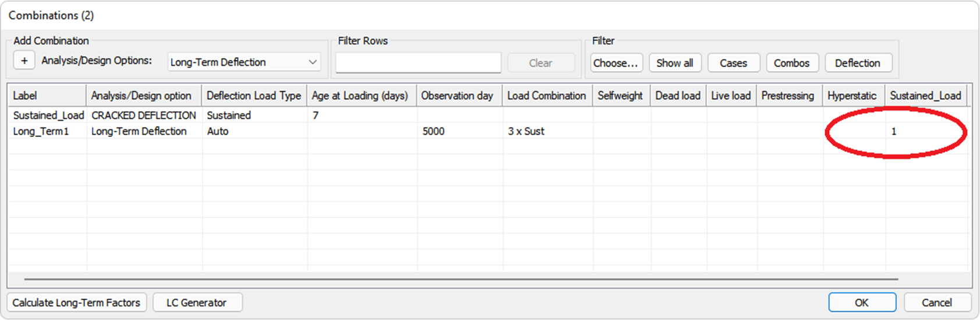980x320 pixels.
Task: Click the Observation day cell showing 5000
Action: pyautogui.click(x=434, y=132)
